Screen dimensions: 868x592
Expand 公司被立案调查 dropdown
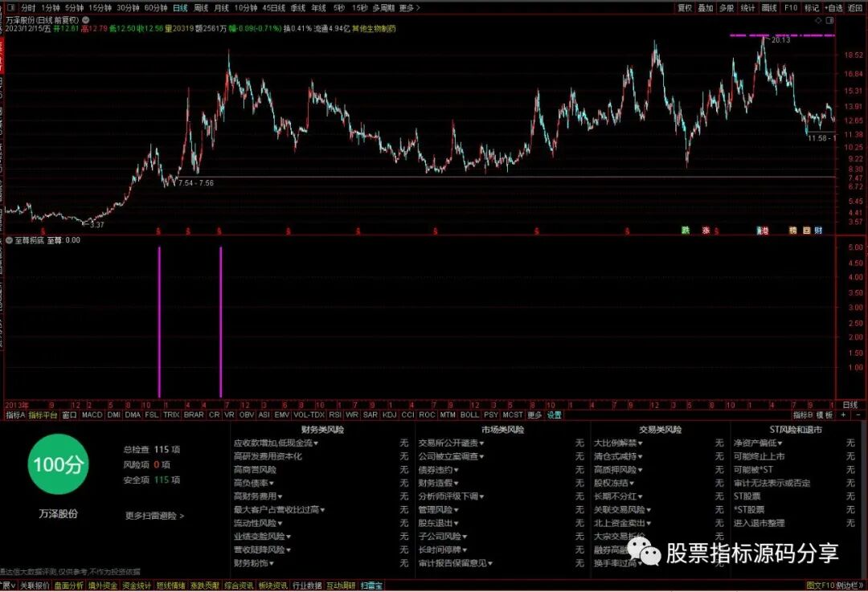[452, 456]
